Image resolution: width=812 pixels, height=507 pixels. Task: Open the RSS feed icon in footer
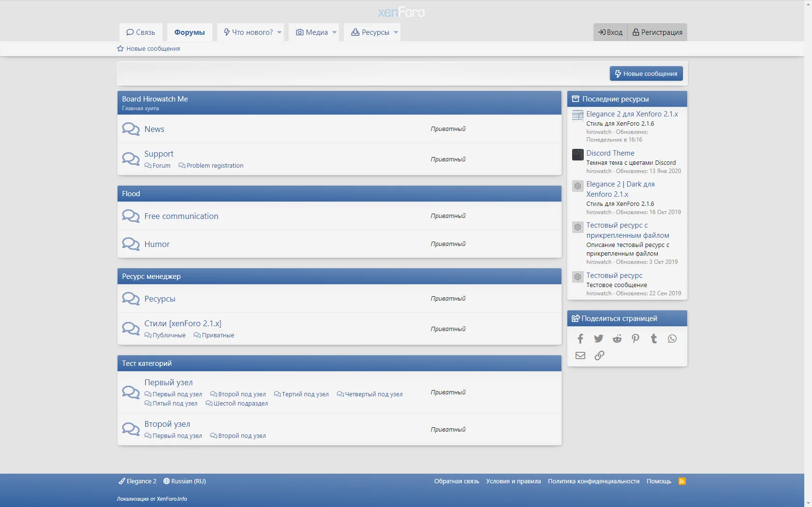(682, 481)
